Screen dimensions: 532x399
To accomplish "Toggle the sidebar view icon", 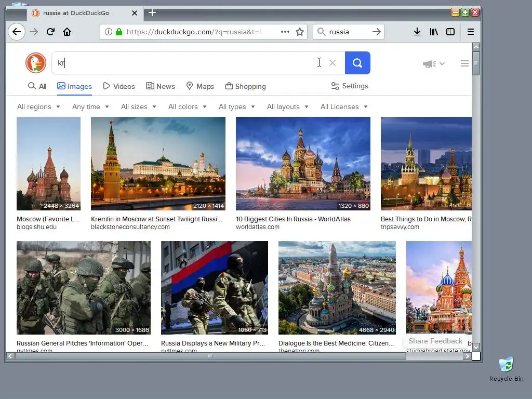I will point(450,32).
